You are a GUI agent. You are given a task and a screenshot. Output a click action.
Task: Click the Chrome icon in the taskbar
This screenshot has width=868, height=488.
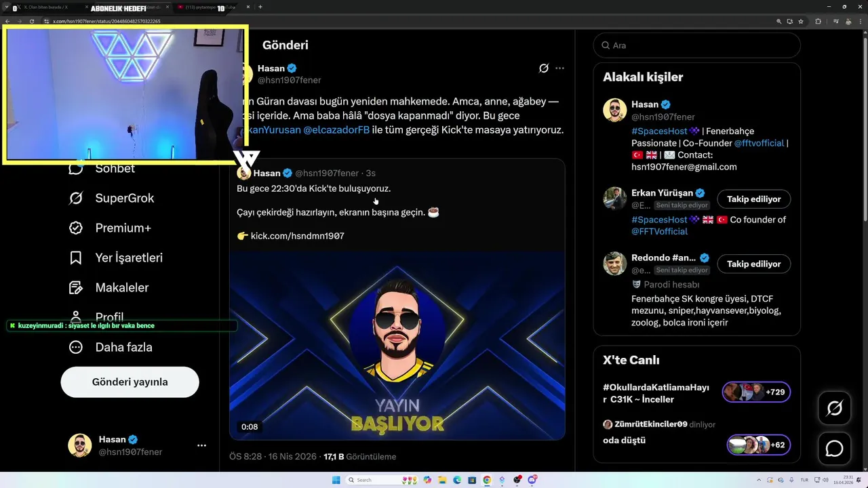pos(487,480)
